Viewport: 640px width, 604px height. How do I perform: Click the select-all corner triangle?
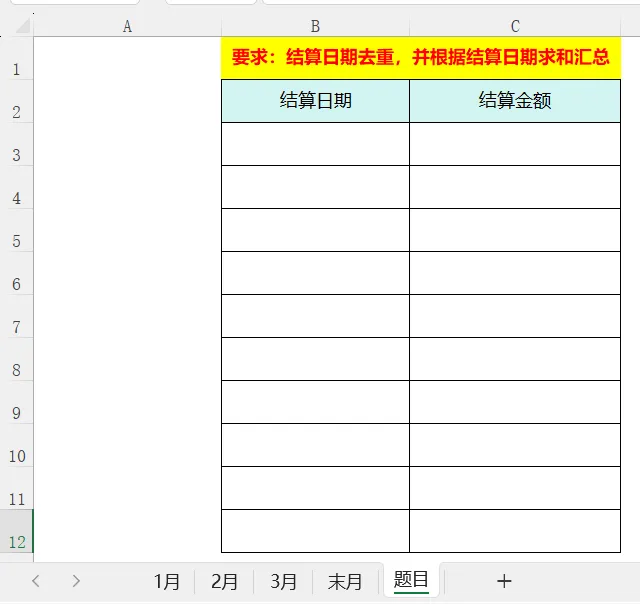(23, 26)
